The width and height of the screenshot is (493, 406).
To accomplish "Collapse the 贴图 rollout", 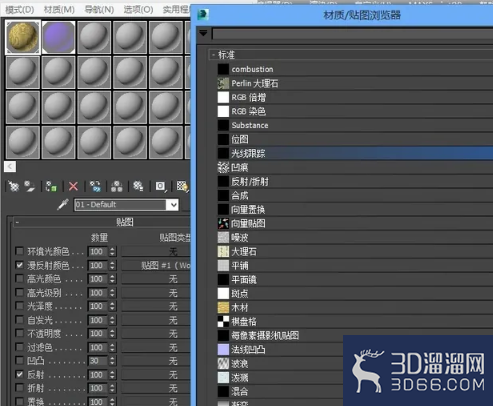I will click(x=17, y=222).
